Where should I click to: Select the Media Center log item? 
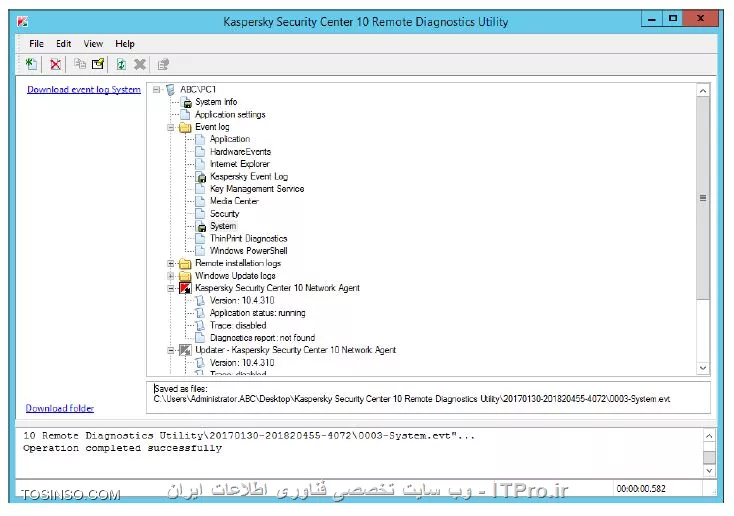(234, 201)
